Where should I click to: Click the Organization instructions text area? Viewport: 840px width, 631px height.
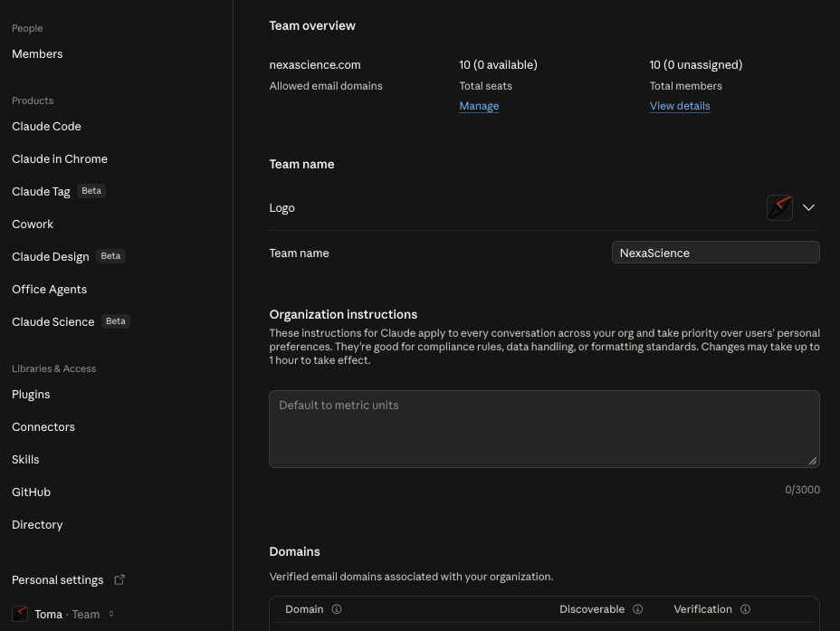pyautogui.click(x=544, y=429)
